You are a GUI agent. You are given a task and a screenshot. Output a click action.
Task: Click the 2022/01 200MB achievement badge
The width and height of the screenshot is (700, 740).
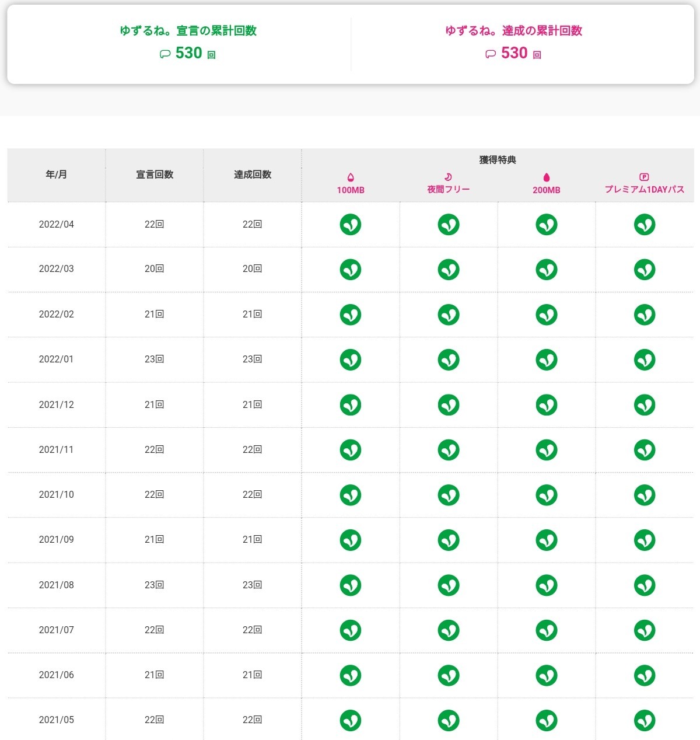coord(547,359)
